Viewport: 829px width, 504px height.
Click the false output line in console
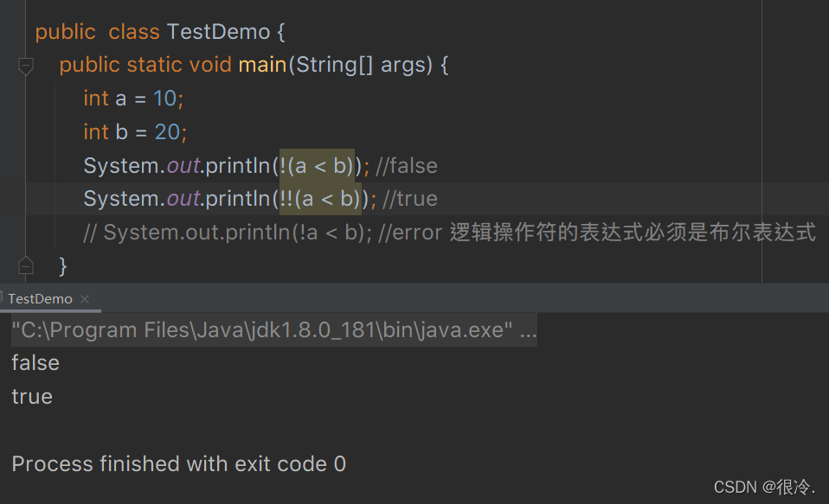click(35, 363)
